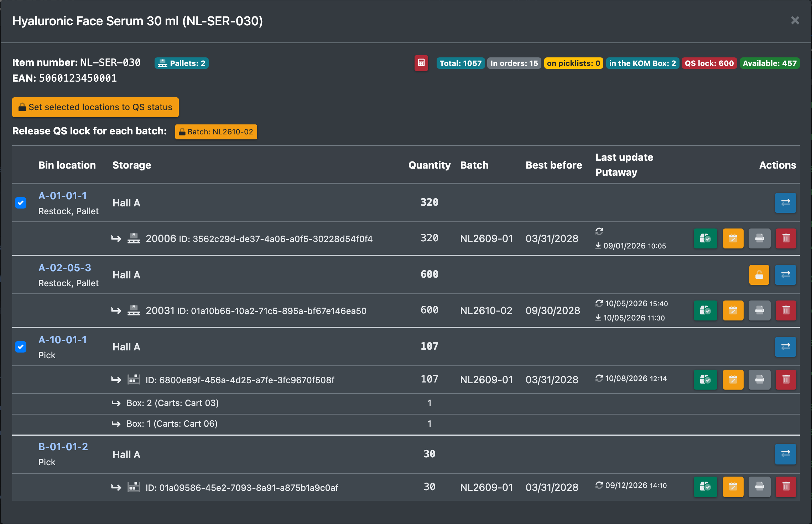Delete pallet 20006 with trash icon
Viewport: 812px width, 524px height.
pyautogui.click(x=786, y=238)
